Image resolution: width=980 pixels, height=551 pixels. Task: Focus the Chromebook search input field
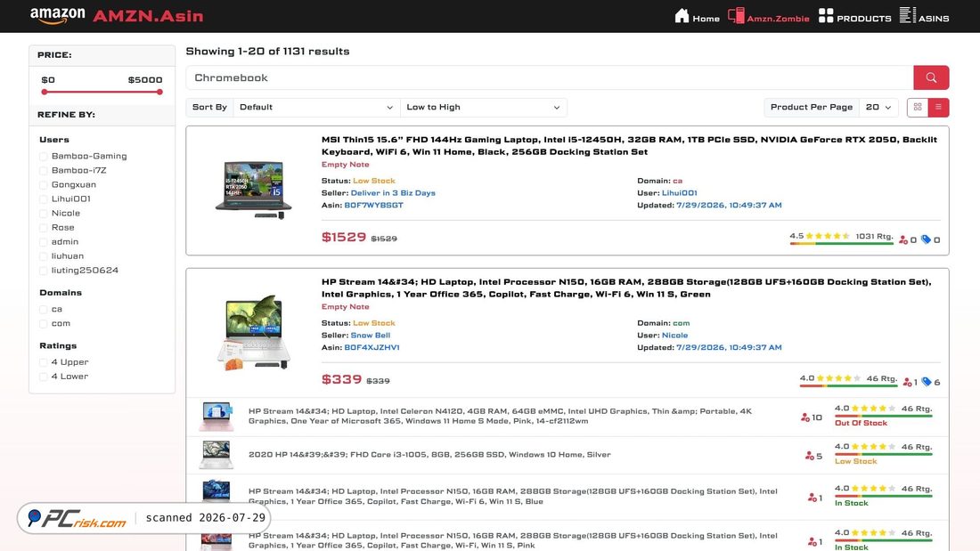tap(550, 77)
